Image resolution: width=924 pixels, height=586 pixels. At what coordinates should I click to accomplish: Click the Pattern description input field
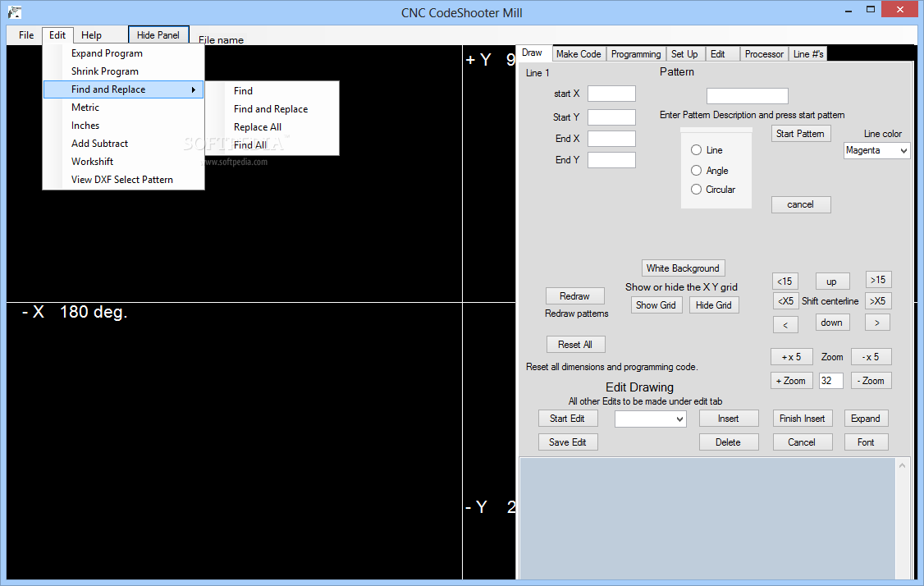point(748,95)
